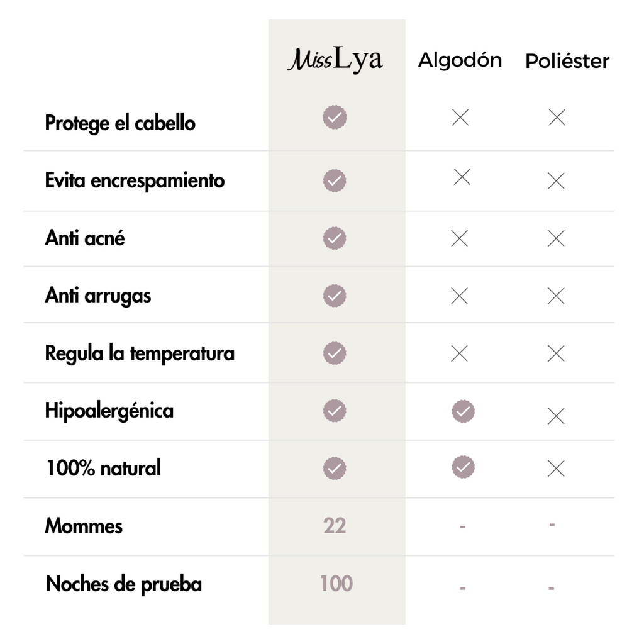Click Miss Lya checkmark for Anti arrugas
Screen dimensions: 644x644
(335, 296)
